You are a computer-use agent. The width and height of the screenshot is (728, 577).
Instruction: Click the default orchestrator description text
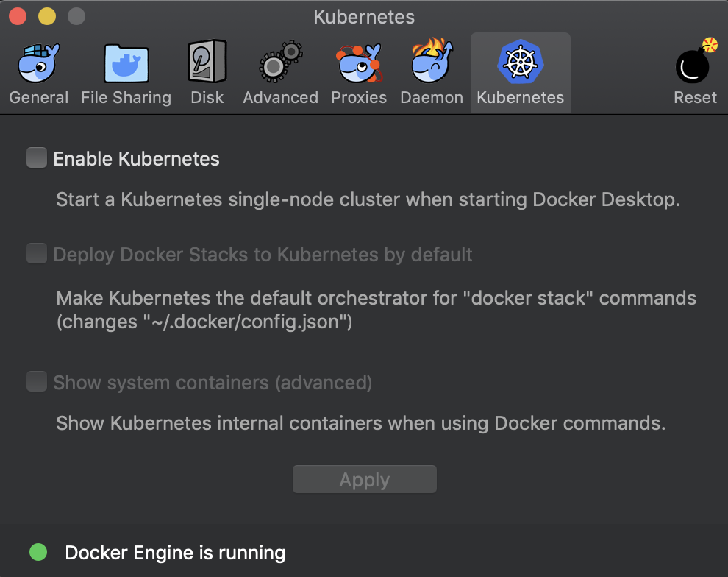tap(376, 309)
